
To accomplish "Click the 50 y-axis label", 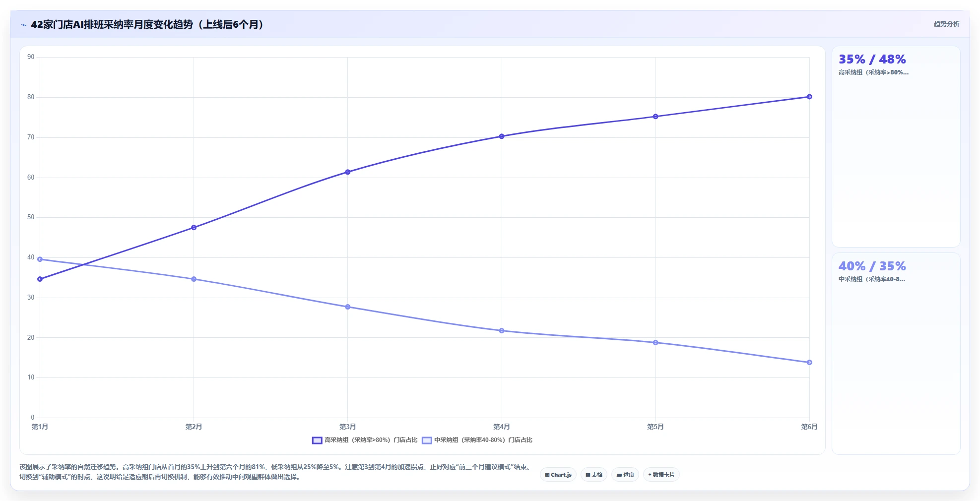I will point(31,217).
